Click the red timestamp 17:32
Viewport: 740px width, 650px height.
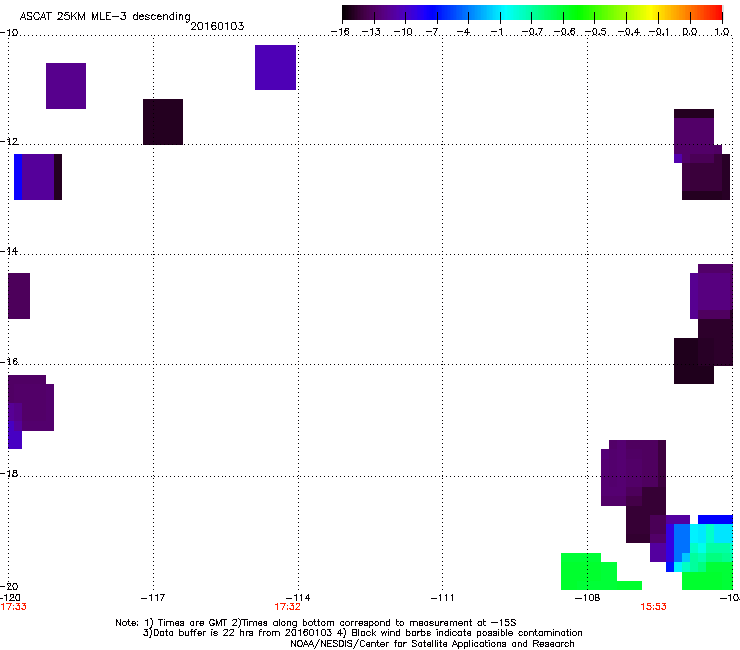(x=287, y=607)
